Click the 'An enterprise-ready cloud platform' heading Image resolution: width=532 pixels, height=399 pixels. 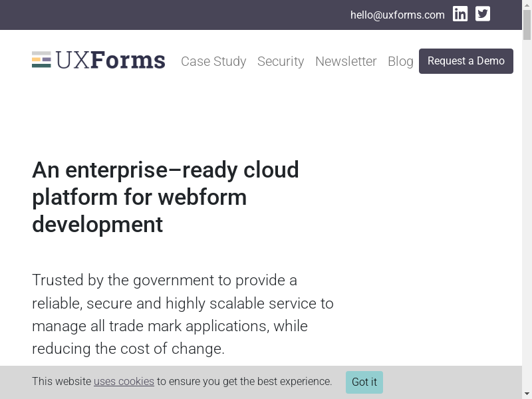pos(166,197)
